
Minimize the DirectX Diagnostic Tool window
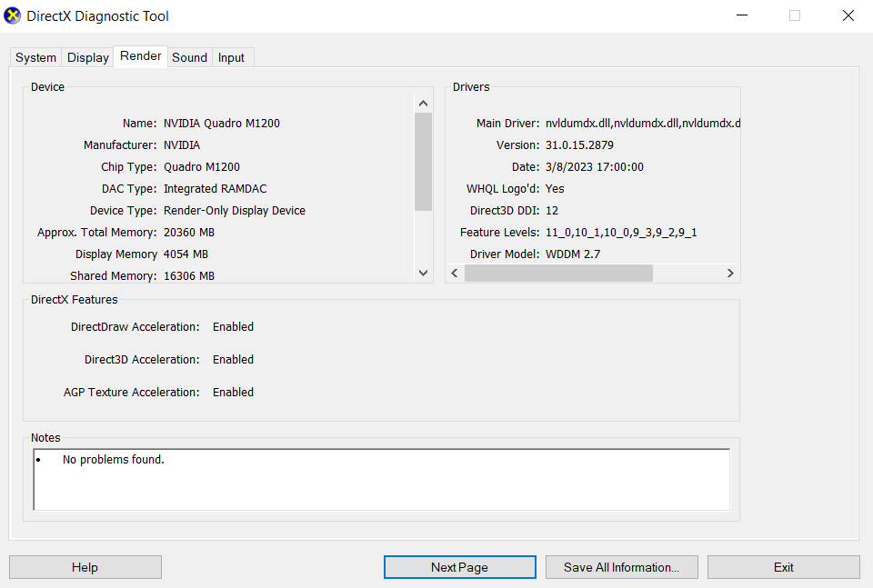tap(742, 15)
